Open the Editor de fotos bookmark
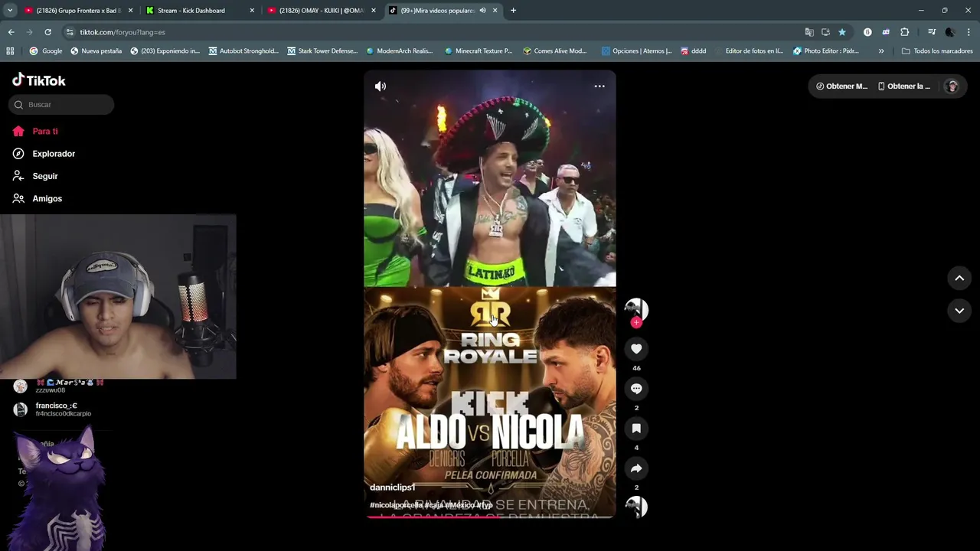This screenshot has height=551, width=980. point(748,51)
